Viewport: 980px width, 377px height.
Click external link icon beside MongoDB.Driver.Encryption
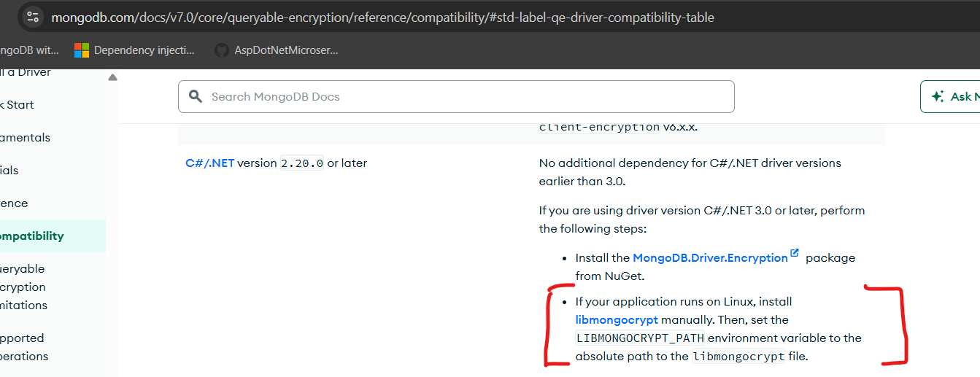(795, 254)
